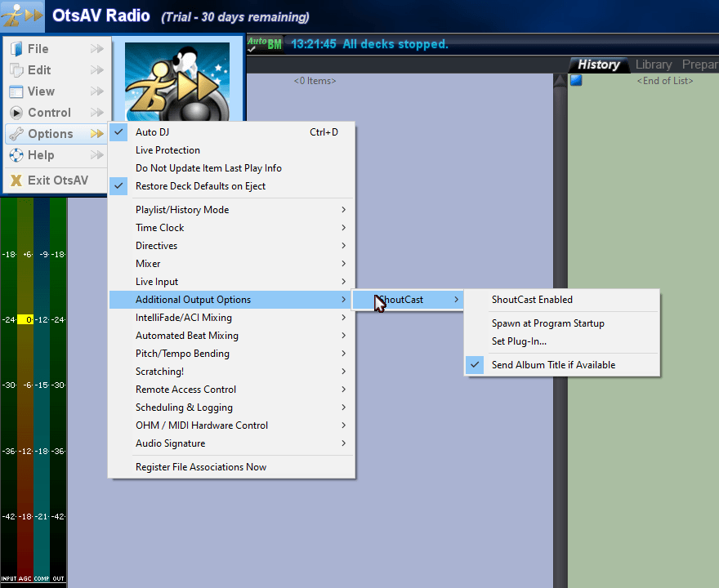Viewport: 719px width, 588px height.
Task: Switch to the Library tab
Action: (x=653, y=64)
